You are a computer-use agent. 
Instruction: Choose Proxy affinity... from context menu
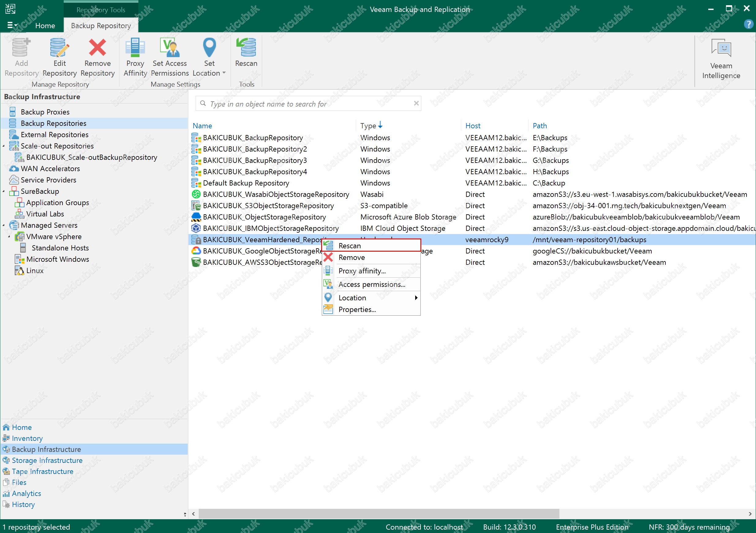click(x=371, y=271)
